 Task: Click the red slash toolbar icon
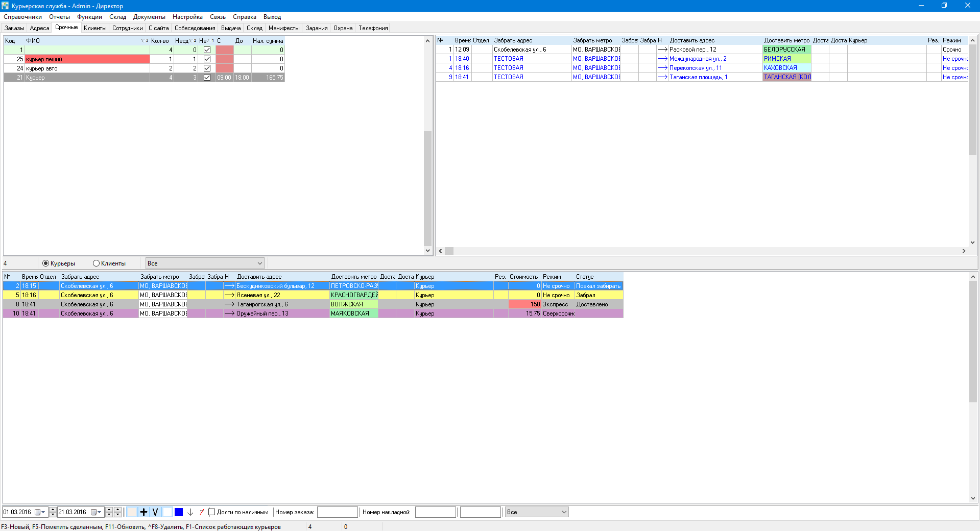(x=202, y=512)
